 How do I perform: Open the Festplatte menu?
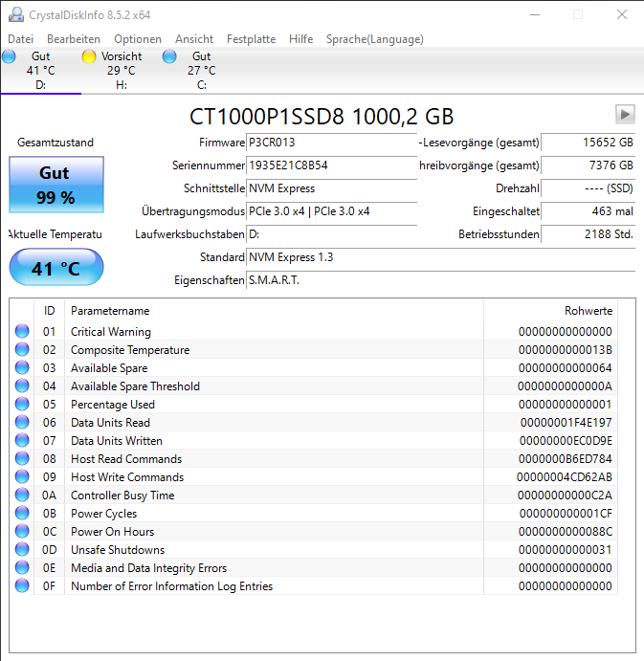coord(251,39)
